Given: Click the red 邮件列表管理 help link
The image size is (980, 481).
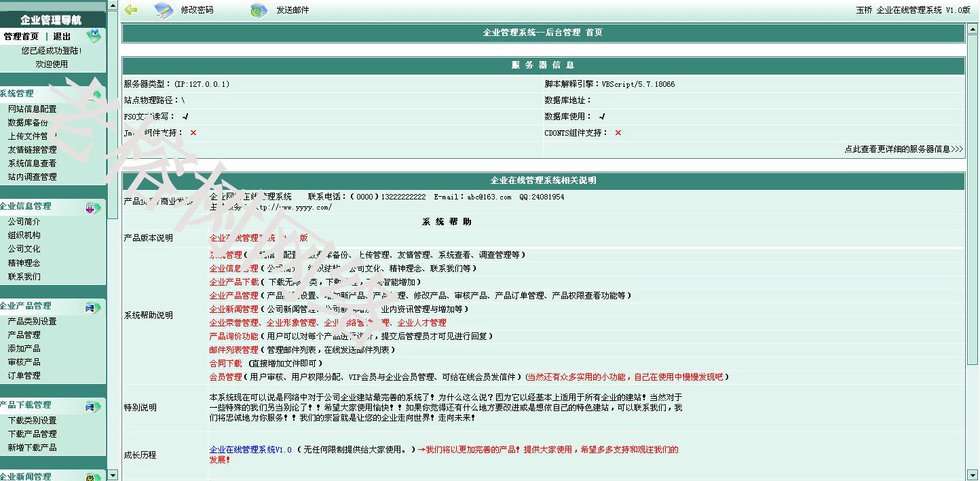Looking at the screenshot, I should [234, 350].
